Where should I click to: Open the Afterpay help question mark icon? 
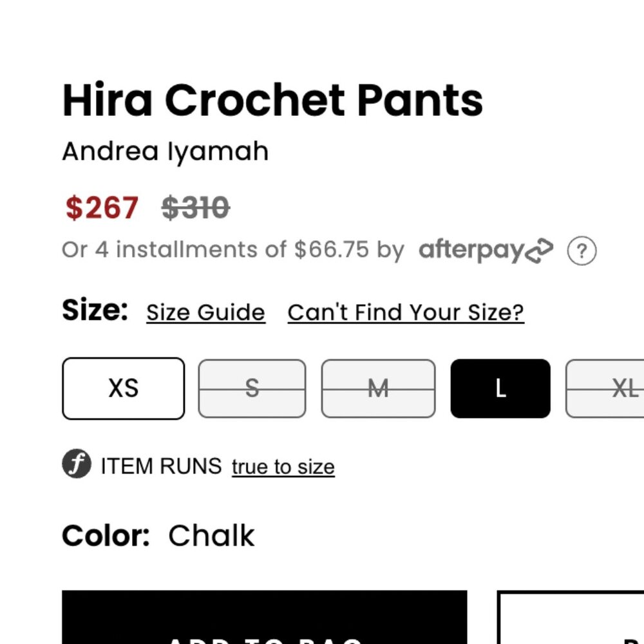582,252
